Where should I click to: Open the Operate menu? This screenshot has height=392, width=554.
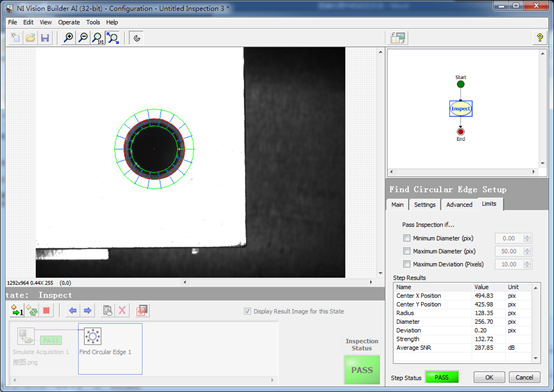point(69,22)
